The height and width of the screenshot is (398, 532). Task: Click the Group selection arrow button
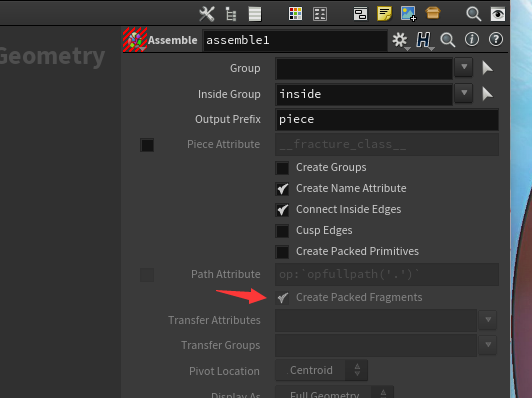point(487,68)
